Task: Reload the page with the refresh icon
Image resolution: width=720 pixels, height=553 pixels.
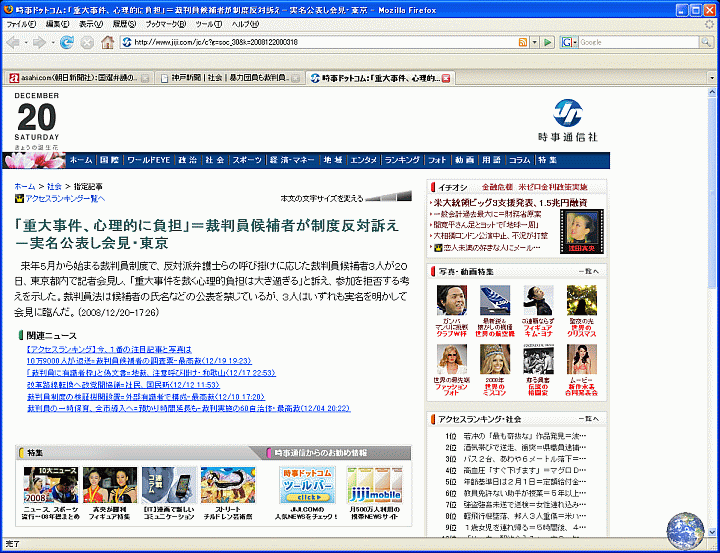Action: tap(67, 42)
